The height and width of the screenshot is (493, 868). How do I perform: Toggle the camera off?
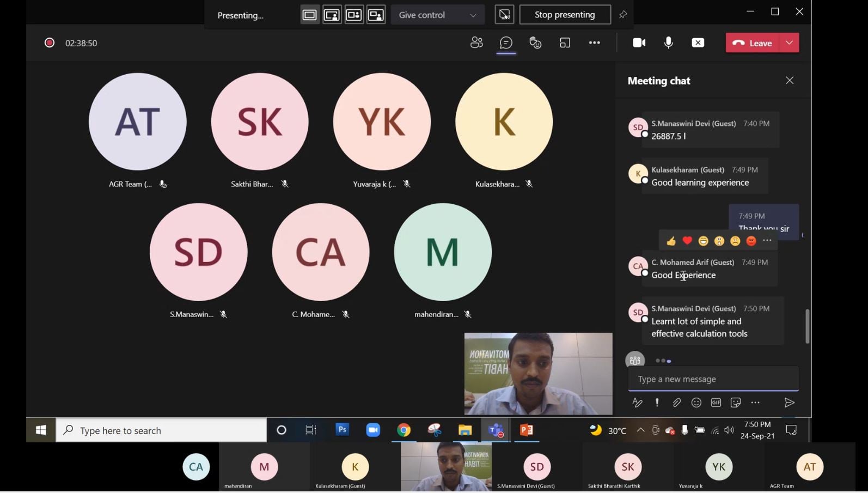point(639,42)
